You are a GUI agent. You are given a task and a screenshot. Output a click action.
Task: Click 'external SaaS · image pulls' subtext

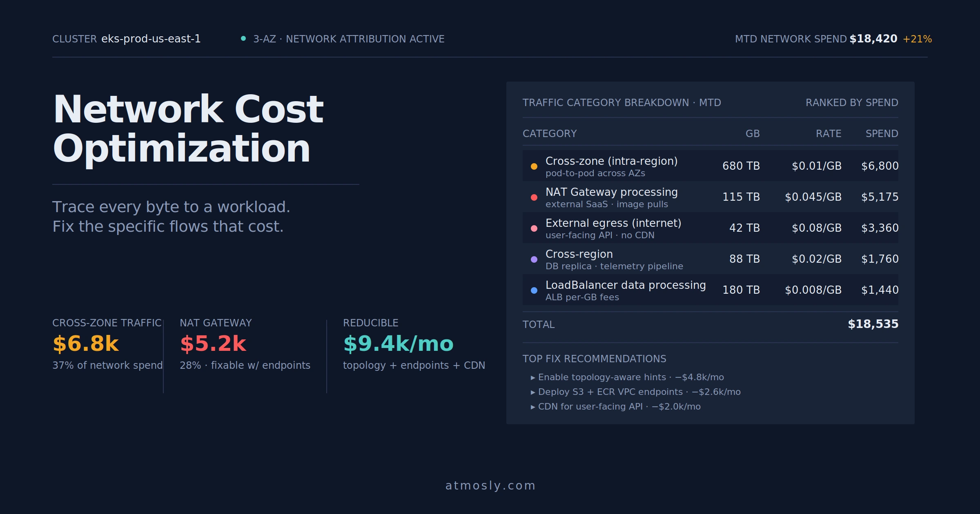(x=607, y=204)
